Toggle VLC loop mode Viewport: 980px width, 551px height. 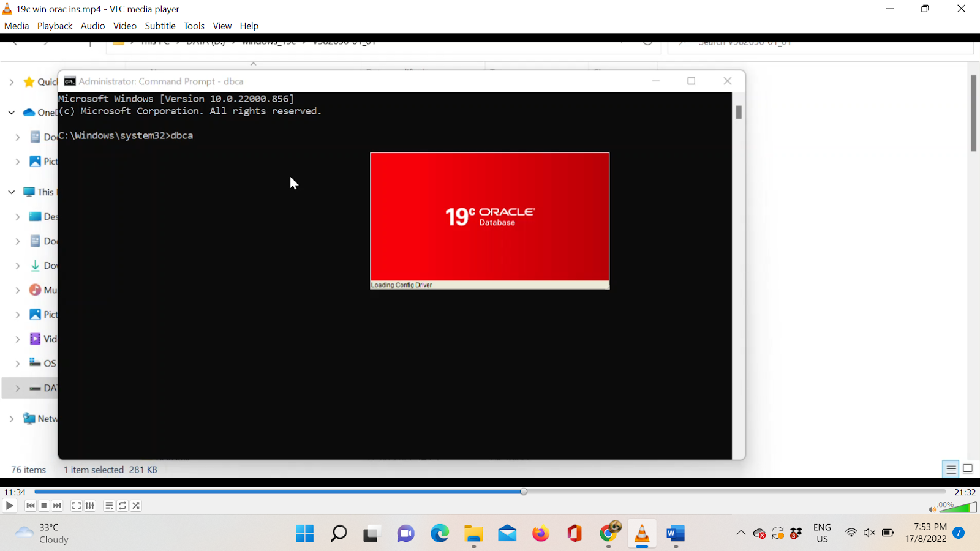click(123, 506)
